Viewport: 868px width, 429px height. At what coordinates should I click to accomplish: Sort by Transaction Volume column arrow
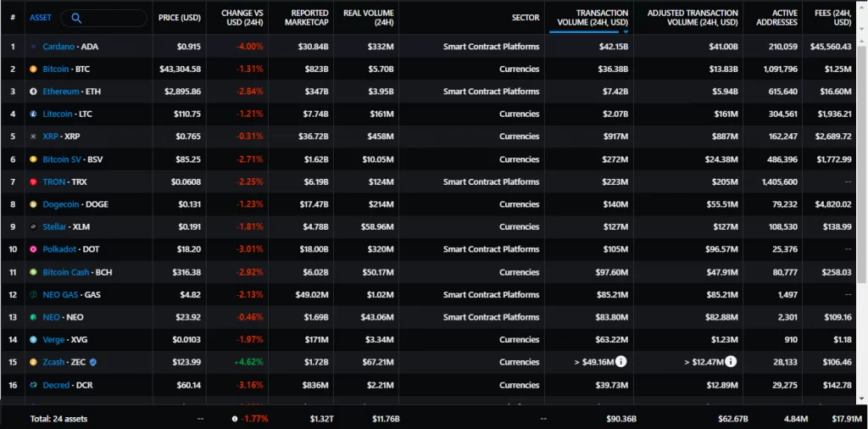pyautogui.click(x=626, y=32)
